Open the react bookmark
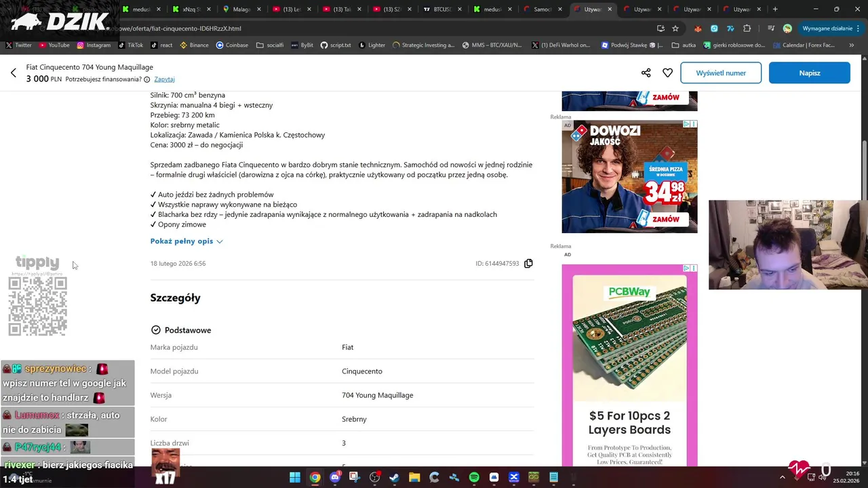 click(162, 45)
